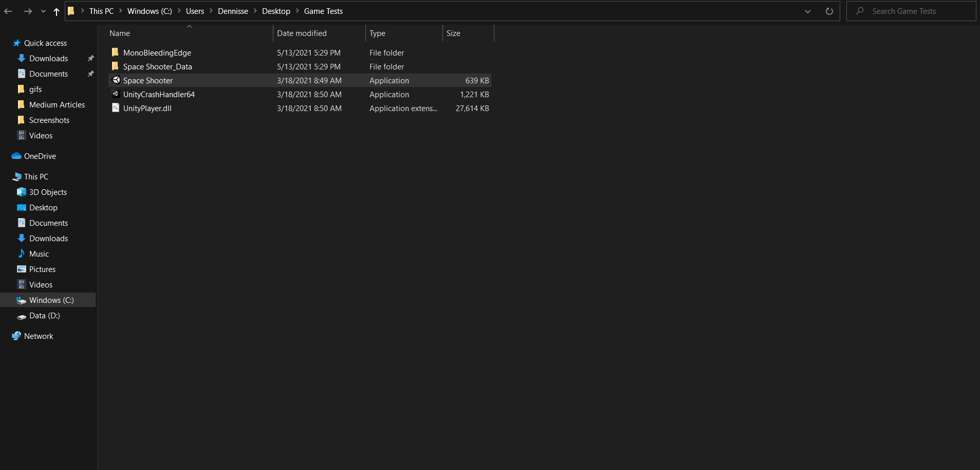Expand chevron after 'Dennisse' breadcrumb
This screenshot has height=470, width=980.
(255, 11)
